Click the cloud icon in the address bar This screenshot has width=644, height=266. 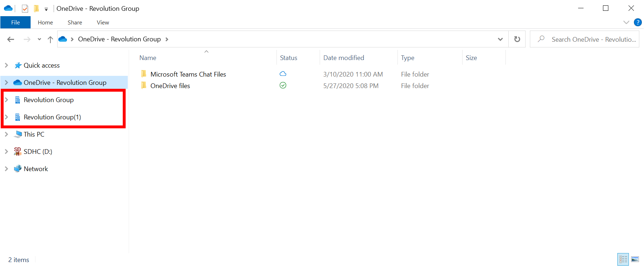point(63,39)
